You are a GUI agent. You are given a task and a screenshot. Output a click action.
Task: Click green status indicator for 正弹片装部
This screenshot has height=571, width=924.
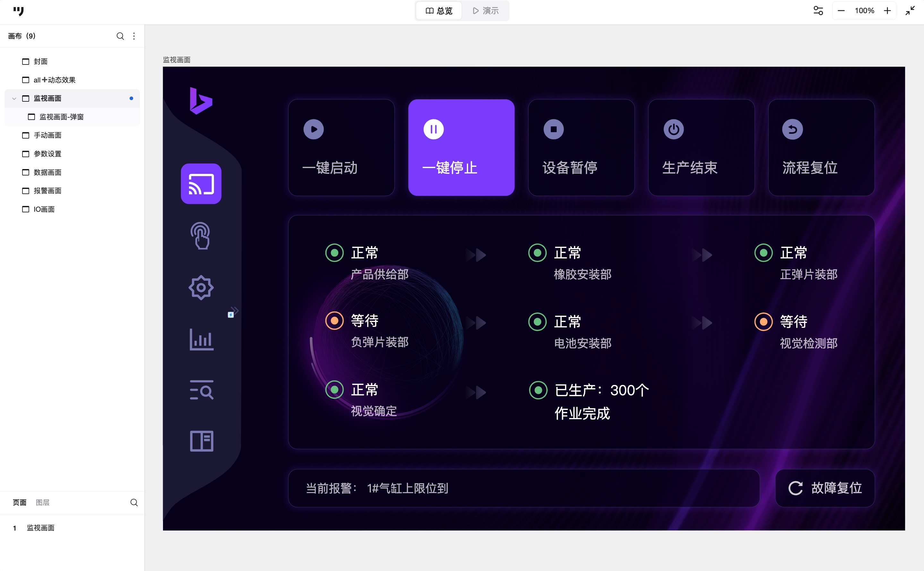click(x=764, y=253)
